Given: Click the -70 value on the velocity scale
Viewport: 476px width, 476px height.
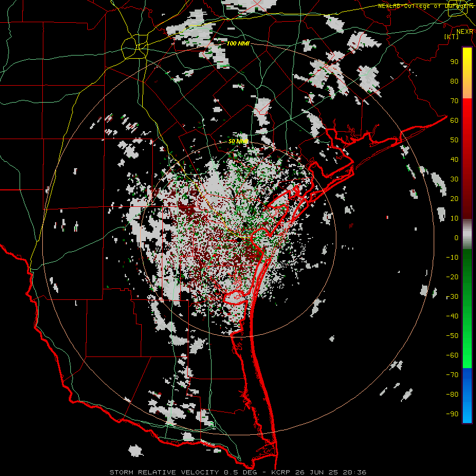Looking at the screenshot, I should [452, 375].
